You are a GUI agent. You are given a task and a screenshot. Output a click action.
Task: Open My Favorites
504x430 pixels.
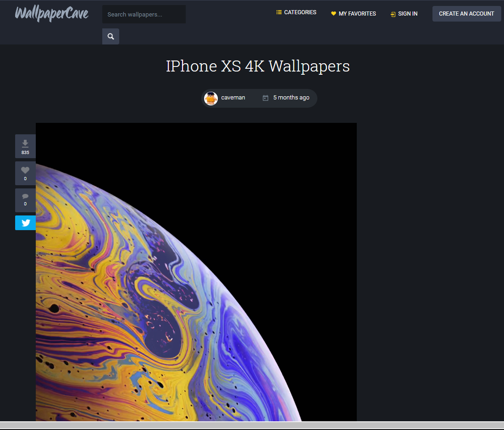coord(353,13)
